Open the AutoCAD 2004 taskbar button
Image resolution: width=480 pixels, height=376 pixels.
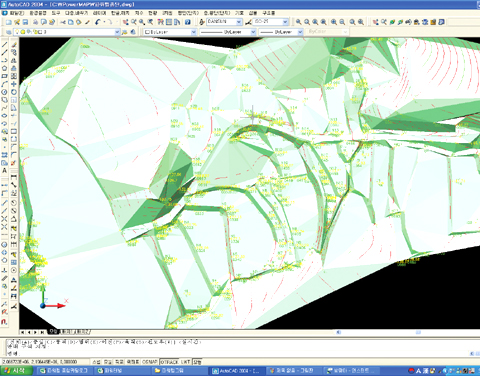[238, 371]
